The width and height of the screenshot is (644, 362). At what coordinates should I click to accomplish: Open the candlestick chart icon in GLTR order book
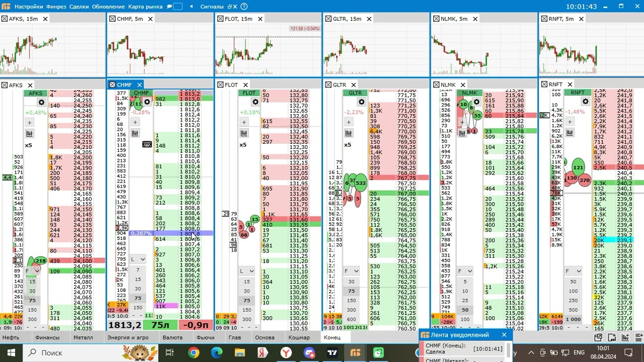pos(349,133)
